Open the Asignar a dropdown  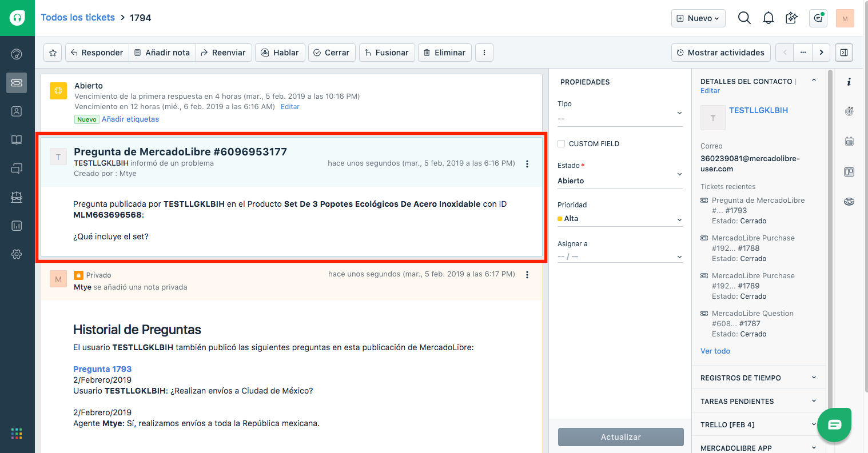pyautogui.click(x=620, y=257)
